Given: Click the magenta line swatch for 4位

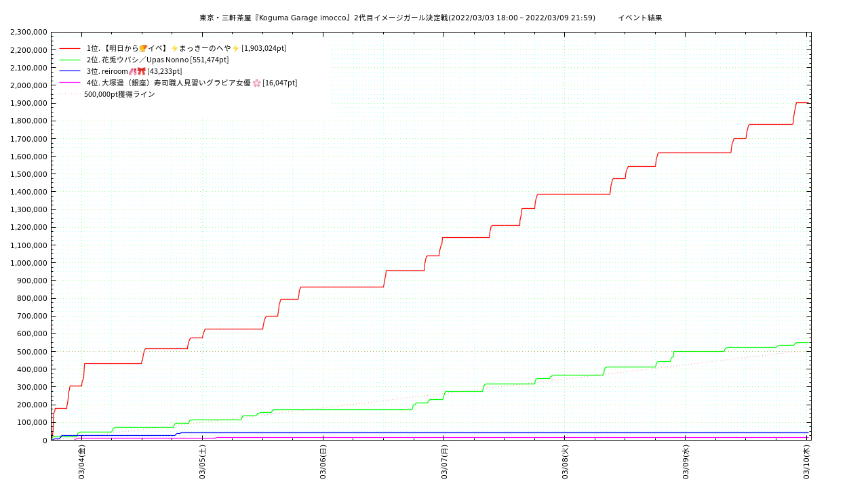Looking at the screenshot, I should (70, 83).
